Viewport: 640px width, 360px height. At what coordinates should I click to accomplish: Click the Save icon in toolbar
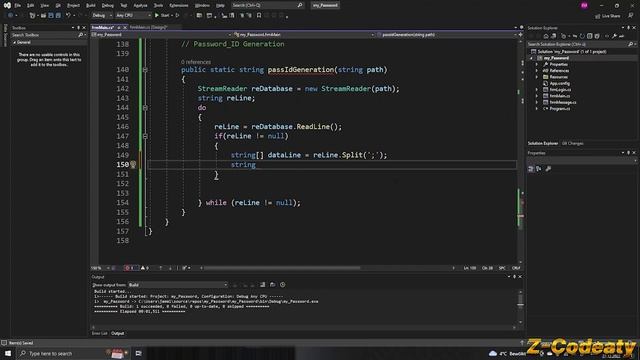51,16
